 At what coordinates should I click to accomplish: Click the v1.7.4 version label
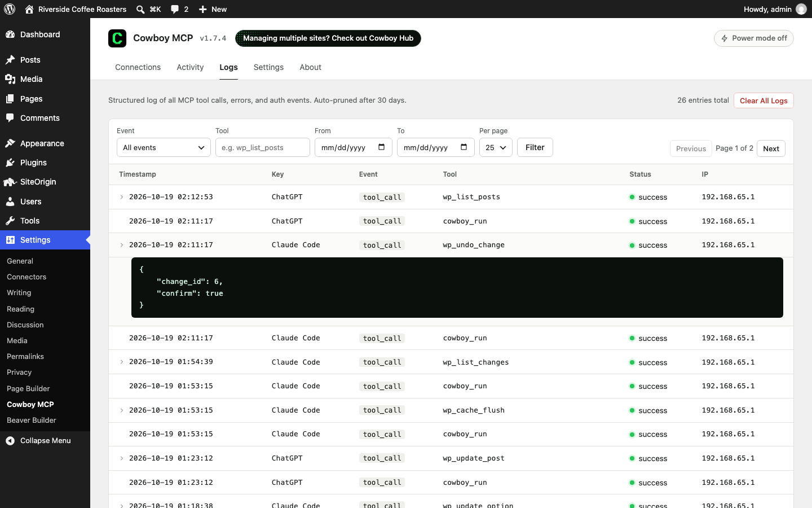(x=213, y=38)
